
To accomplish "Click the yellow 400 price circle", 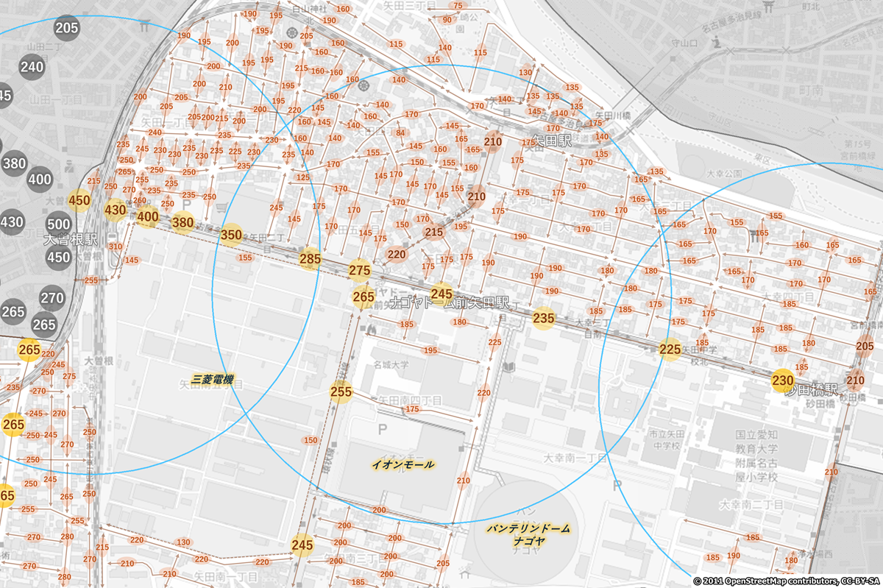I will click(148, 216).
